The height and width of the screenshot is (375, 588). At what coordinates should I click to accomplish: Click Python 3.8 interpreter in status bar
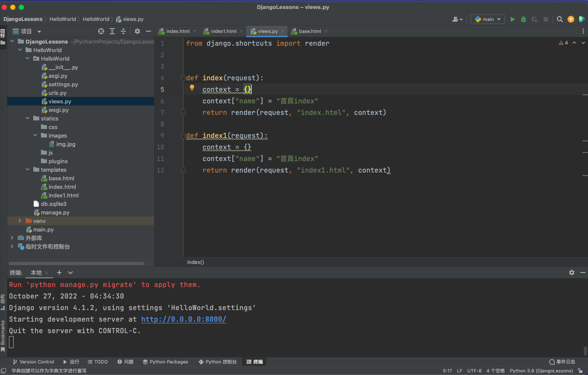pos(541,371)
